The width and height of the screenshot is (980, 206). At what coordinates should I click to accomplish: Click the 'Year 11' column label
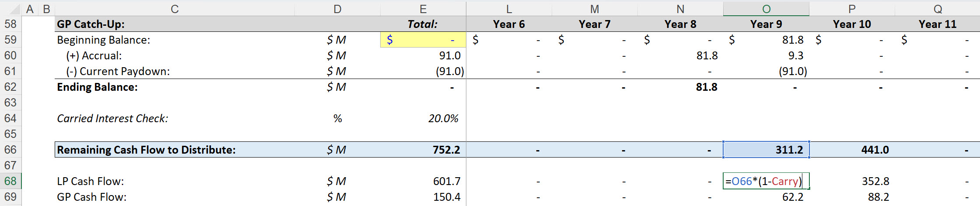point(938,24)
